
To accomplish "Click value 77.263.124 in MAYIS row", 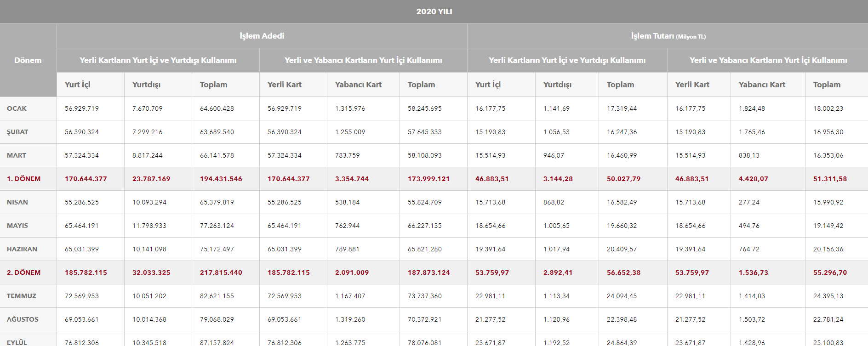I will tap(217, 226).
